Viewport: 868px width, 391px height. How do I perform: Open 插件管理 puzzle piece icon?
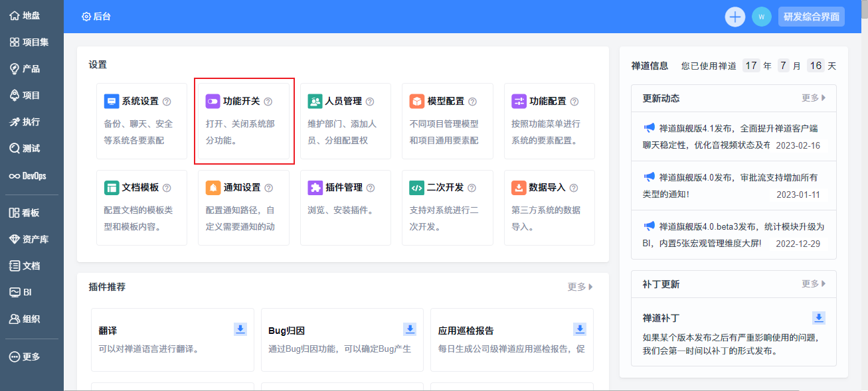[x=315, y=188]
